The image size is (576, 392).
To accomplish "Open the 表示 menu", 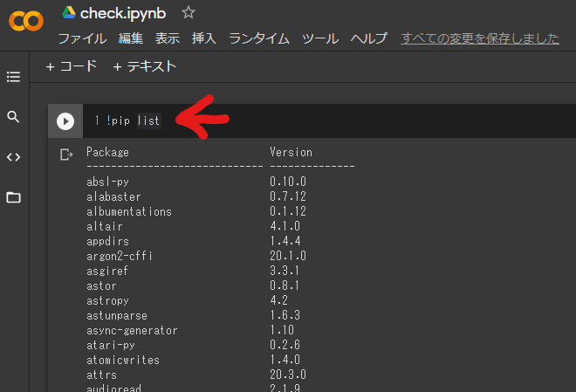I will [168, 38].
